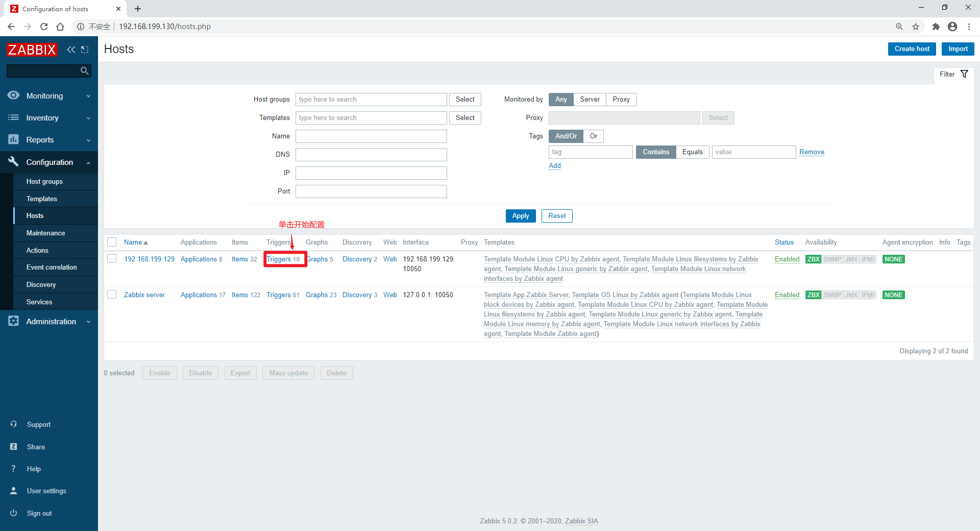Select Server in Monitored by
The height and width of the screenshot is (531, 980).
590,100
